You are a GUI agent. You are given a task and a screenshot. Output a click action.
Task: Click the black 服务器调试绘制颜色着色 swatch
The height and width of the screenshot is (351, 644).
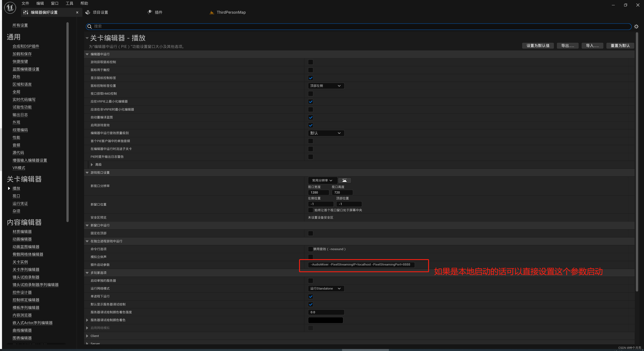[326, 320]
